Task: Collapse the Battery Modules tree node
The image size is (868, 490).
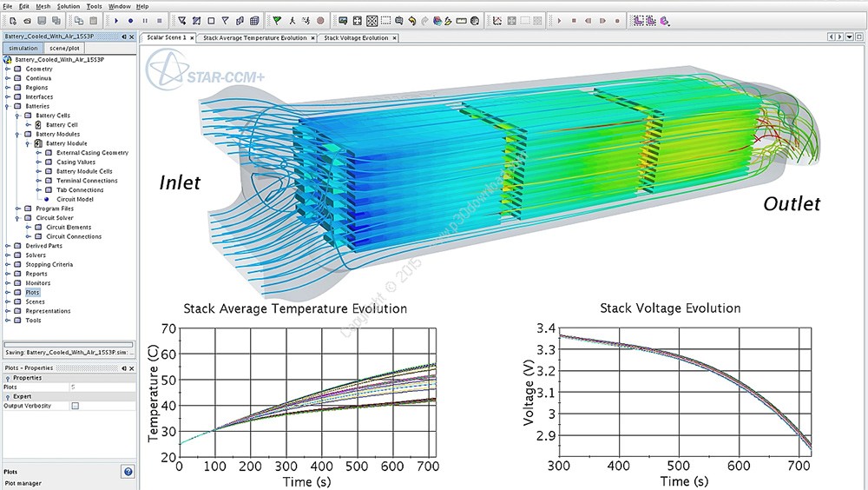Action: 18,134
